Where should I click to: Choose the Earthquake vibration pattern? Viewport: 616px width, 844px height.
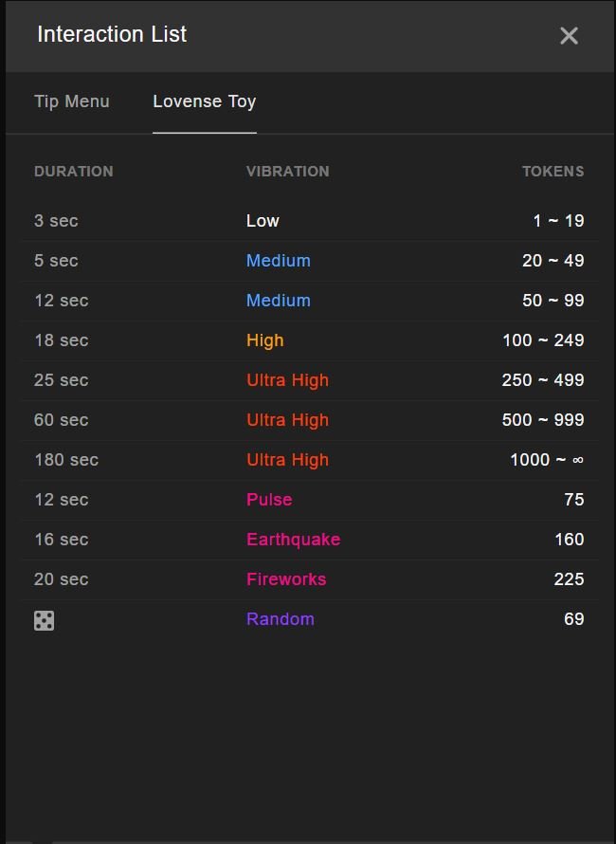pyautogui.click(x=293, y=540)
